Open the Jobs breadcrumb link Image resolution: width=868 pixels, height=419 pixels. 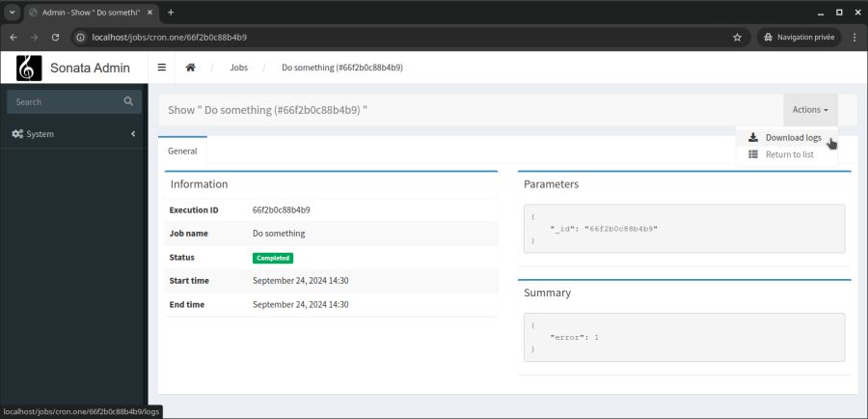pyautogui.click(x=238, y=68)
